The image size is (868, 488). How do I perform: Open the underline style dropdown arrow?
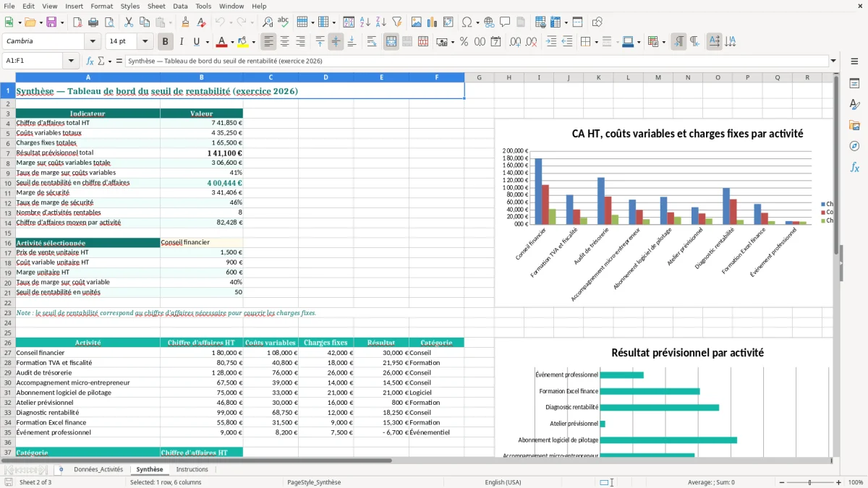coord(207,42)
